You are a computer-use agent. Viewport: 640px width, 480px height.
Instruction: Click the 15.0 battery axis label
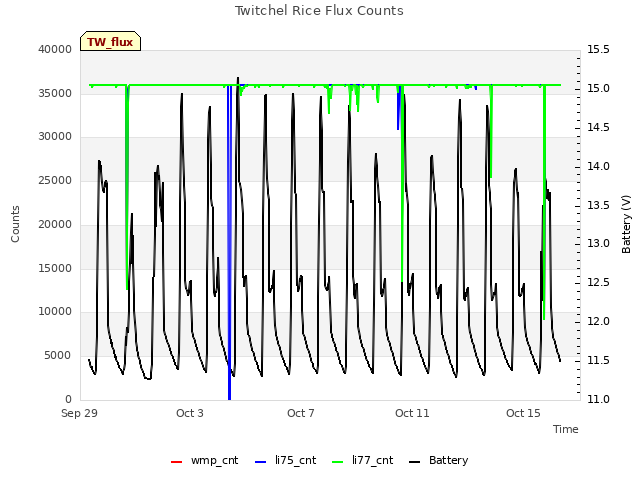pyautogui.click(x=598, y=89)
